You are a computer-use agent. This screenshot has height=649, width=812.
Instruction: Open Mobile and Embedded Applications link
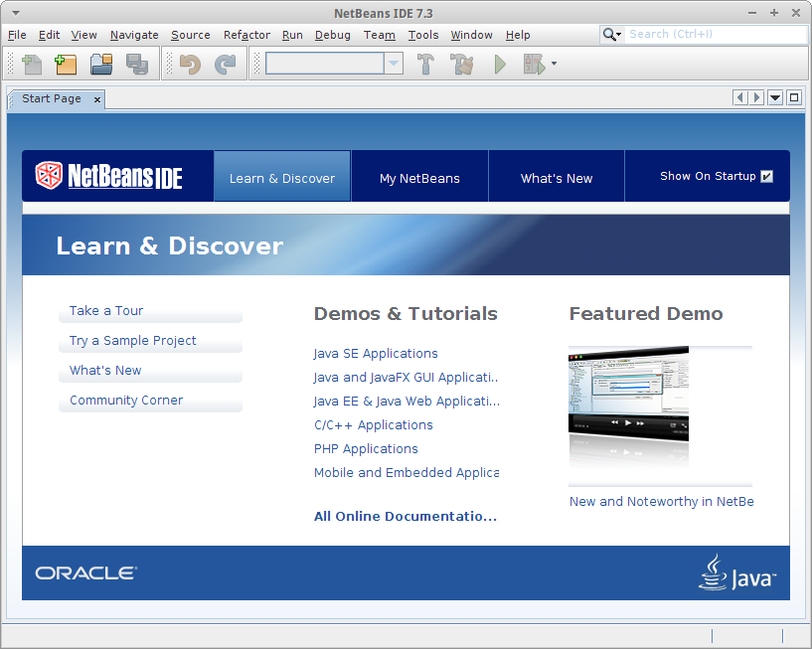[x=406, y=473]
